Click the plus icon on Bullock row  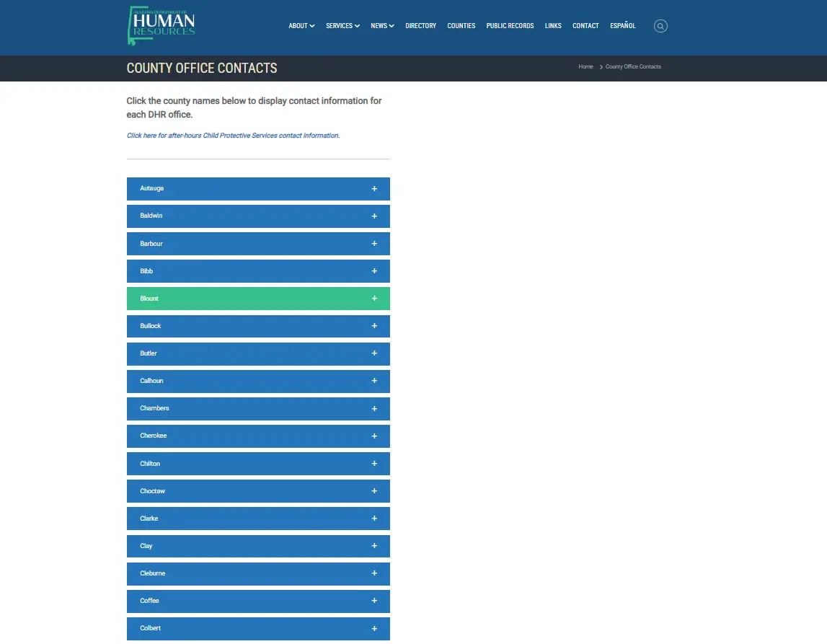[x=374, y=326]
